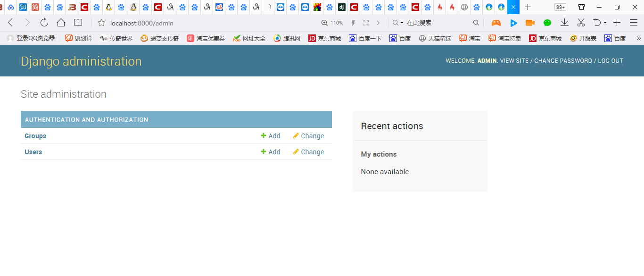Open the 网址大全 bookmark

[249, 38]
